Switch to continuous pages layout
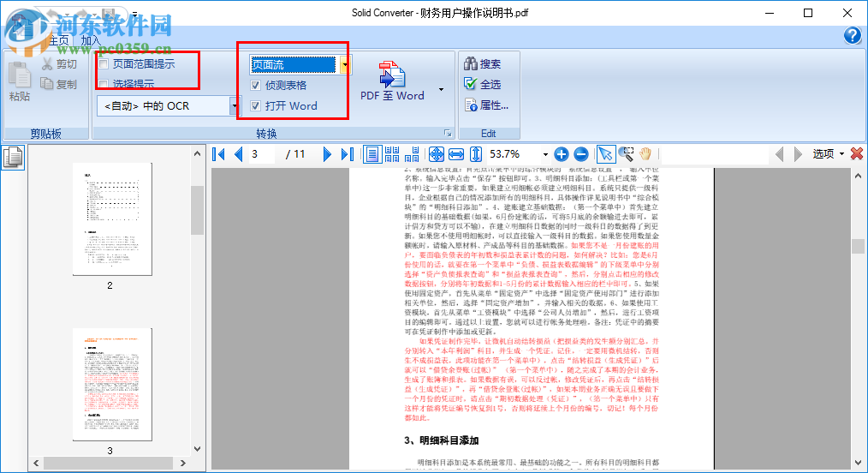 [392, 154]
